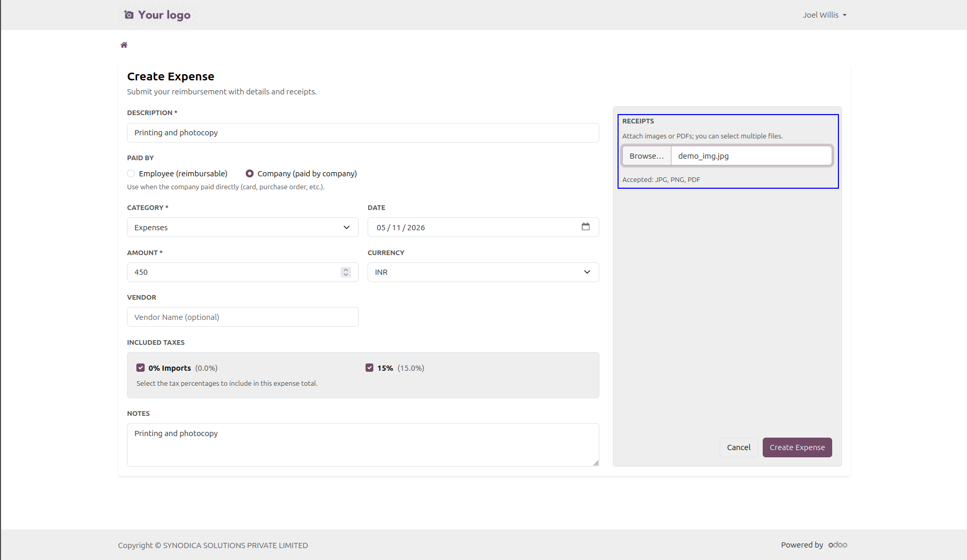Click inside the Notes text area
967x560 pixels.
(363, 445)
